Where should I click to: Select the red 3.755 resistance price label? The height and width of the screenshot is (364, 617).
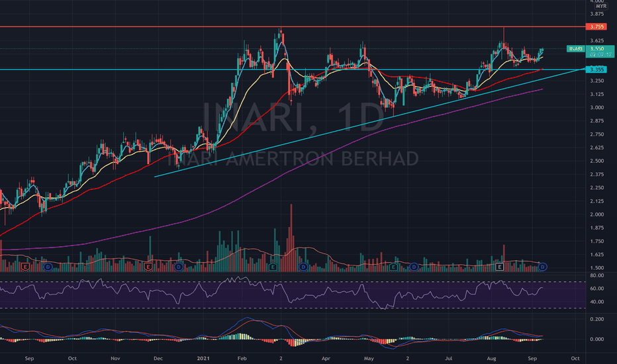596,26
